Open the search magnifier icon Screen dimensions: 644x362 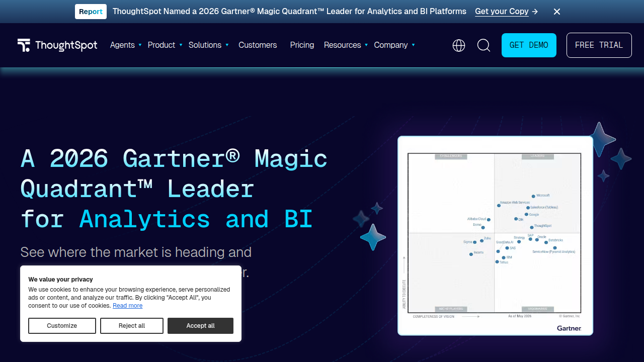[x=484, y=45]
